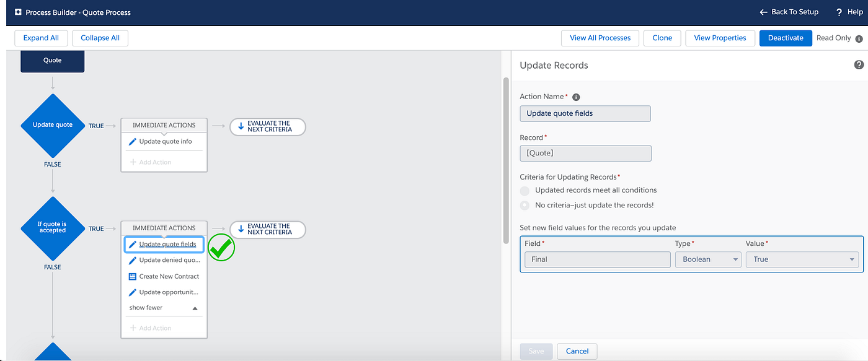Open View Properties
This screenshot has width=868, height=361.
(x=720, y=38)
